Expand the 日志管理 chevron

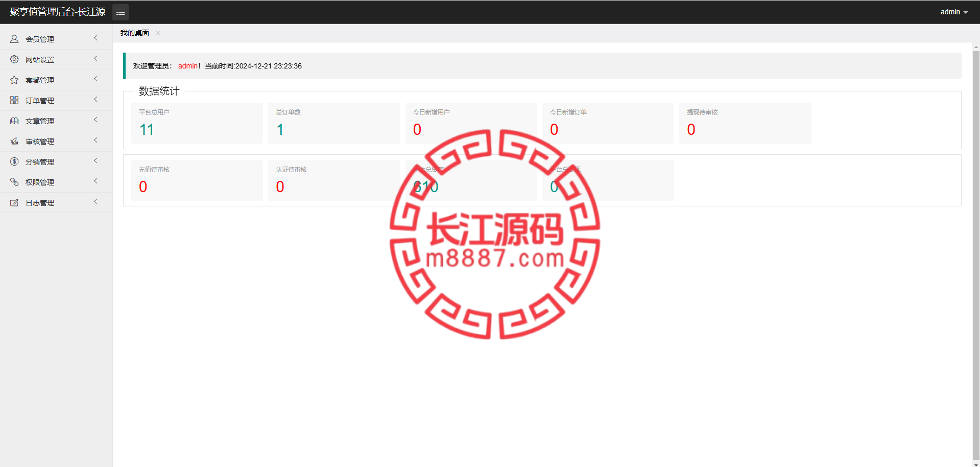(95, 202)
